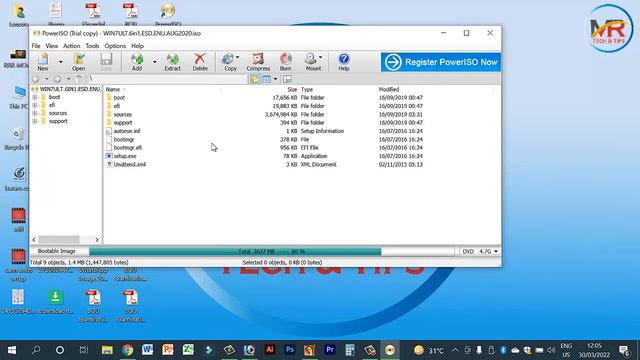This screenshot has height=360, width=640.
Task: Click the tree pane scroll right arrow
Action: point(97,240)
